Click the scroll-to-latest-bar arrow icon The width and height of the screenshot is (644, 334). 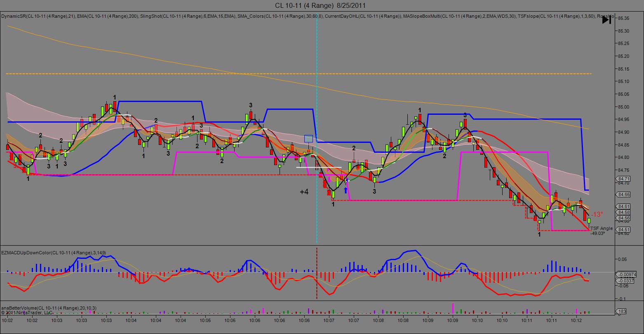[x=606, y=19]
